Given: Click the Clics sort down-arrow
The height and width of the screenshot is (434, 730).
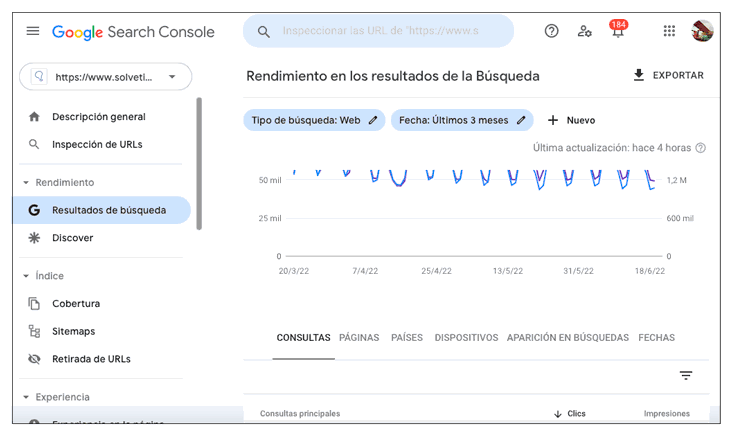Looking at the screenshot, I should (x=558, y=414).
